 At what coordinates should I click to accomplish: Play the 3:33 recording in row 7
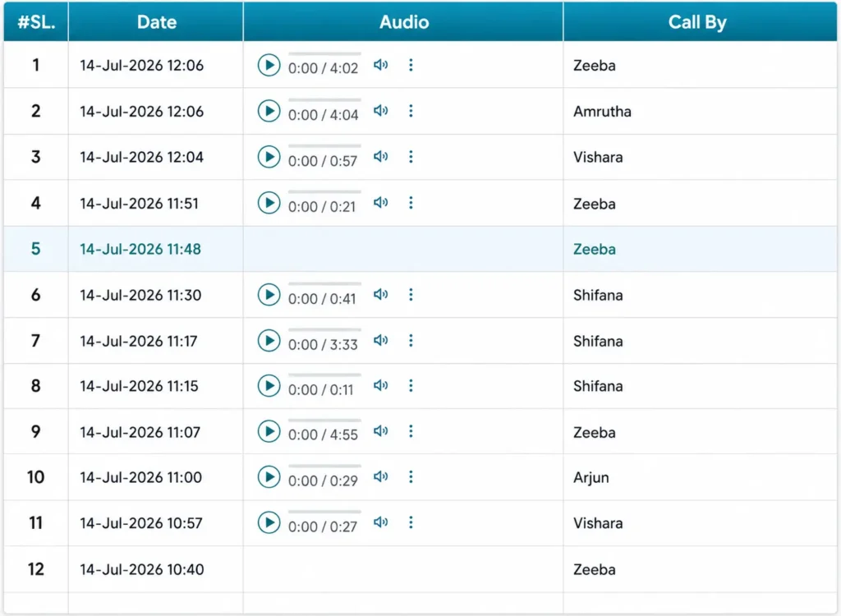[x=269, y=340]
